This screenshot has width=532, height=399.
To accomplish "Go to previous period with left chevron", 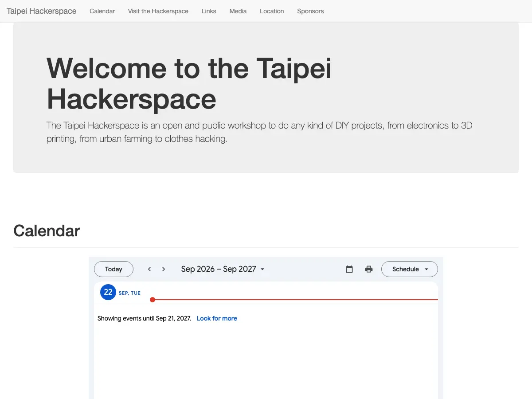I will 149,269.
